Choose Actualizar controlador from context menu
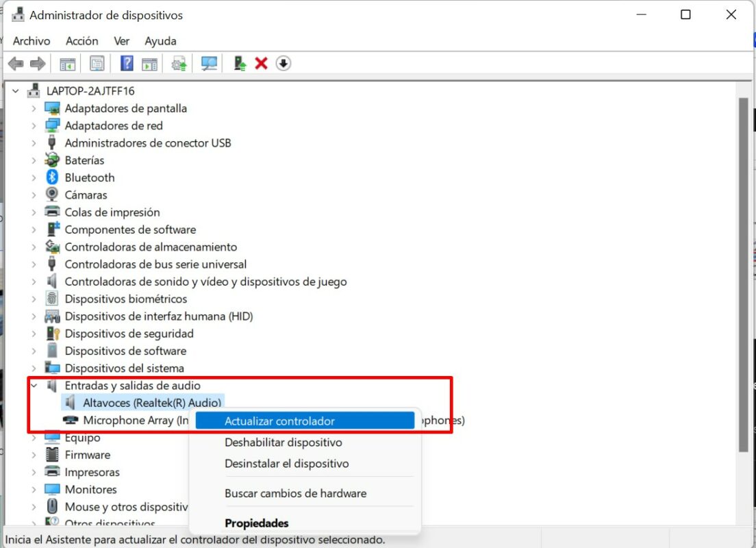Viewport: 756px width, 548px height. coord(279,421)
